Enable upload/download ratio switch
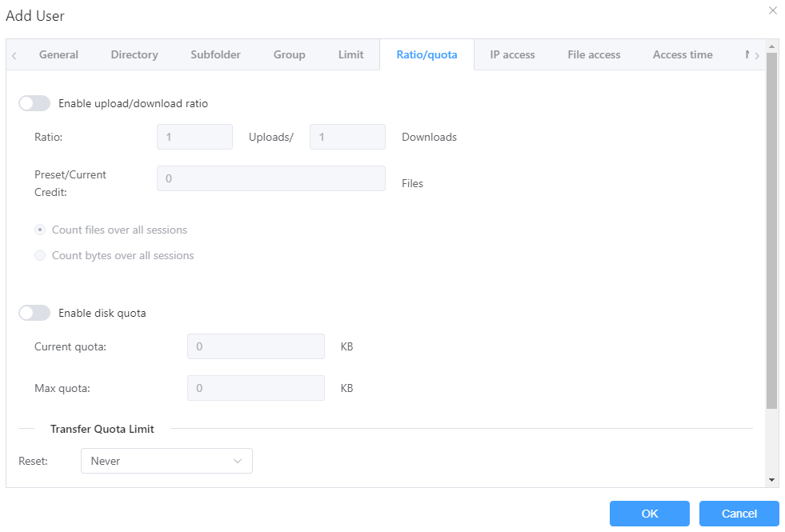The height and width of the screenshot is (532, 785). 34,103
